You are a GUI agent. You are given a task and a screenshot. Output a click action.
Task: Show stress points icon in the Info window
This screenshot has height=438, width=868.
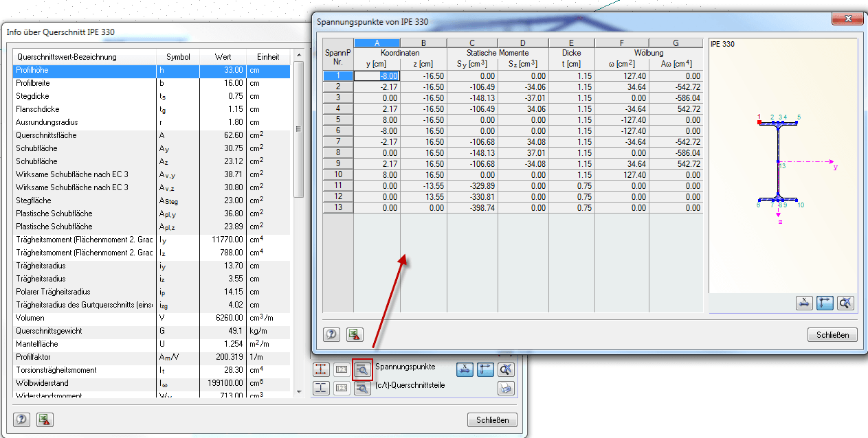322,369
